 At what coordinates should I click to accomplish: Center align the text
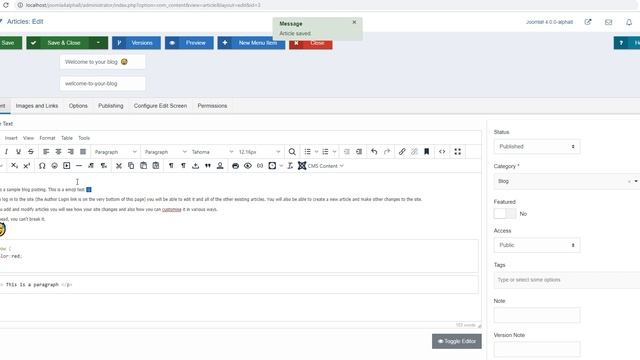(58, 152)
